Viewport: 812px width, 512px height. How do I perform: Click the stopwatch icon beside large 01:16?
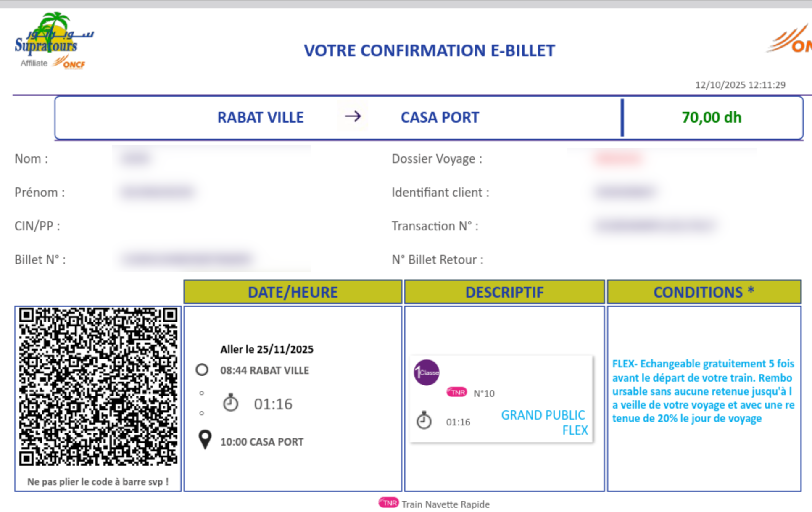(x=230, y=403)
